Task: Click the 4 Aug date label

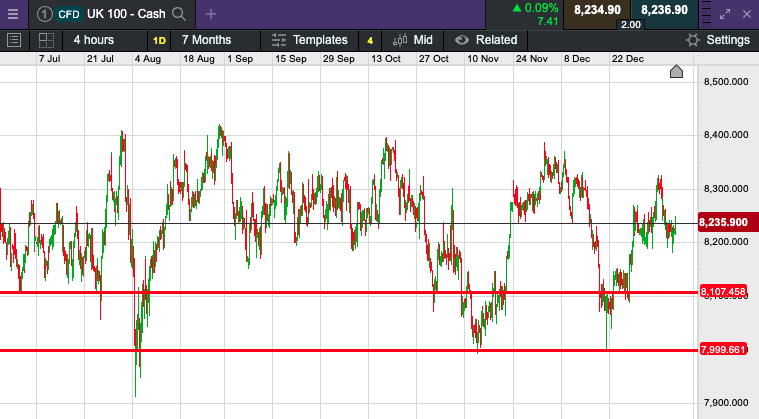Action: coord(148,59)
